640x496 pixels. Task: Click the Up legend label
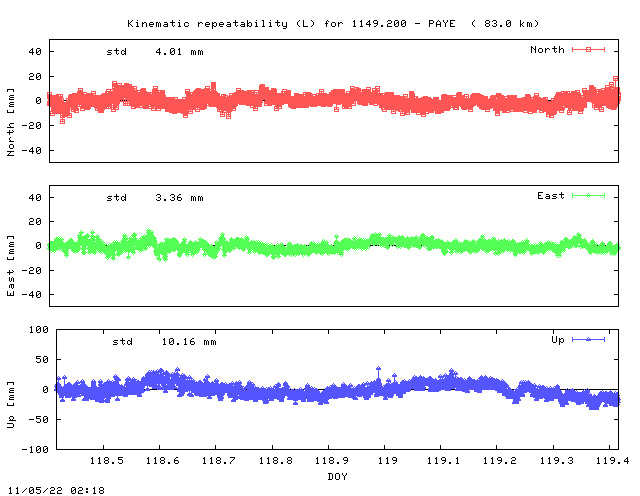[x=558, y=340]
